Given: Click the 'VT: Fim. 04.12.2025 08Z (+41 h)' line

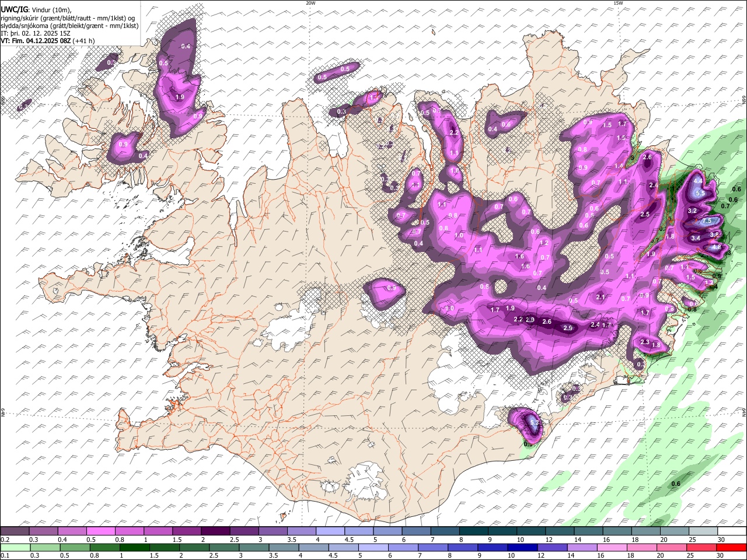Looking at the screenshot, I should pos(48,41).
